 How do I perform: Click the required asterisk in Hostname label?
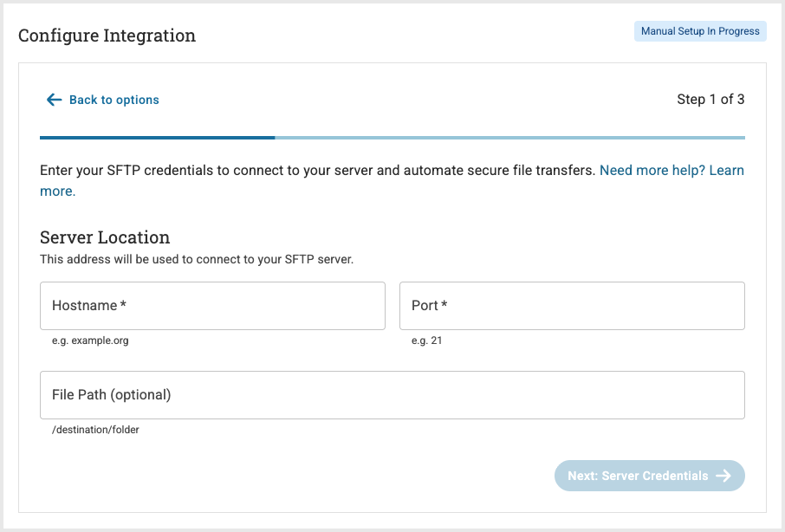tap(123, 305)
